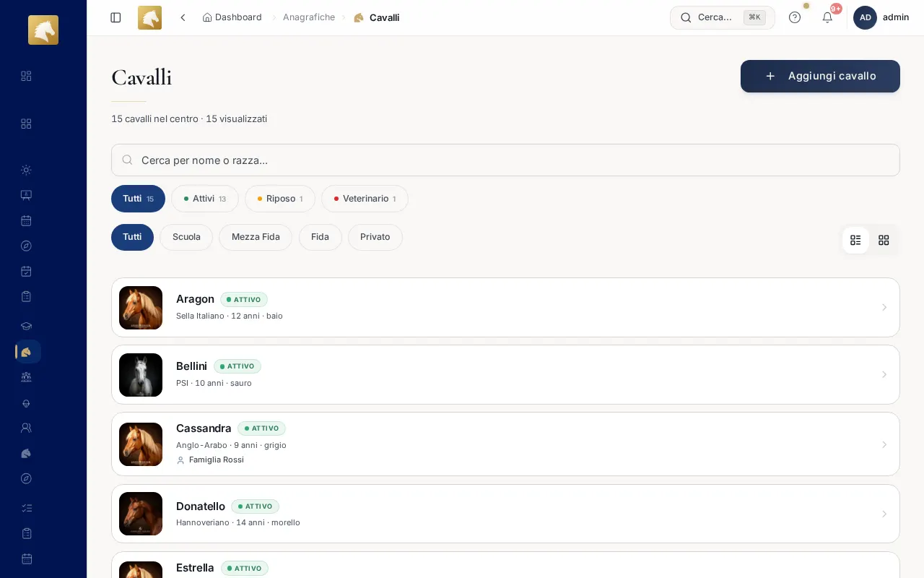
Task: Filter horses by Mezza Fida type
Action: (256, 237)
